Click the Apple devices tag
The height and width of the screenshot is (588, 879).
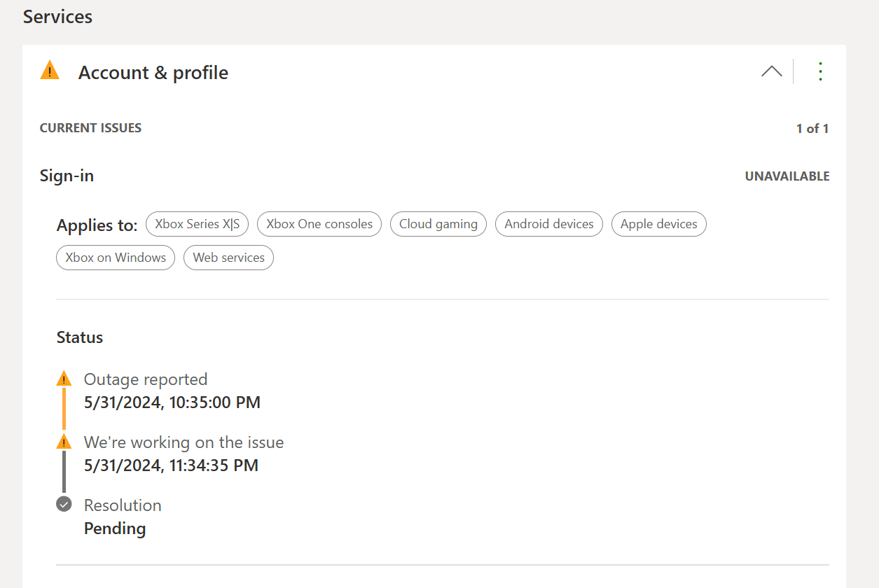(x=658, y=224)
